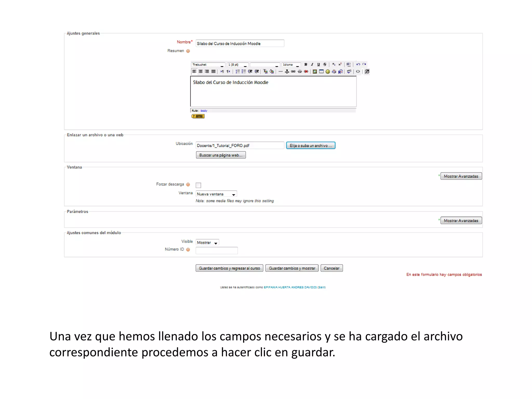Insert a web link
The image size is (532, 399).
coord(293,71)
